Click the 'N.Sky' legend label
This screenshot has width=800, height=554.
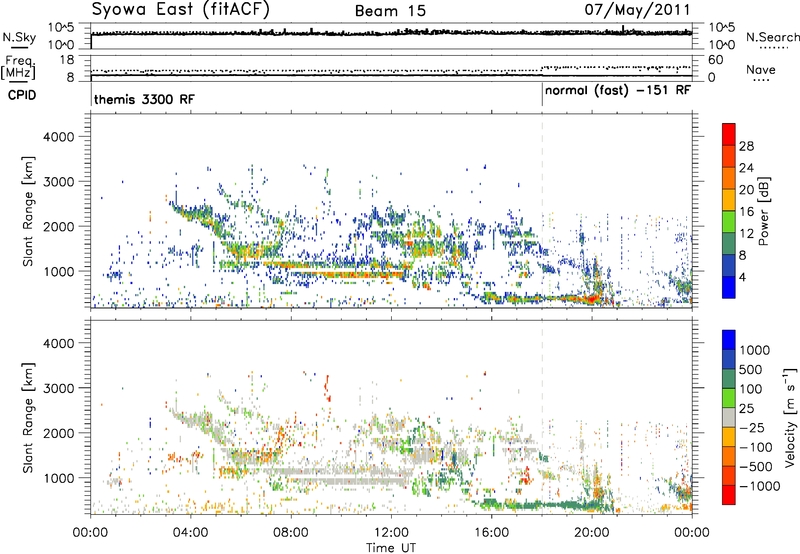click(19, 37)
